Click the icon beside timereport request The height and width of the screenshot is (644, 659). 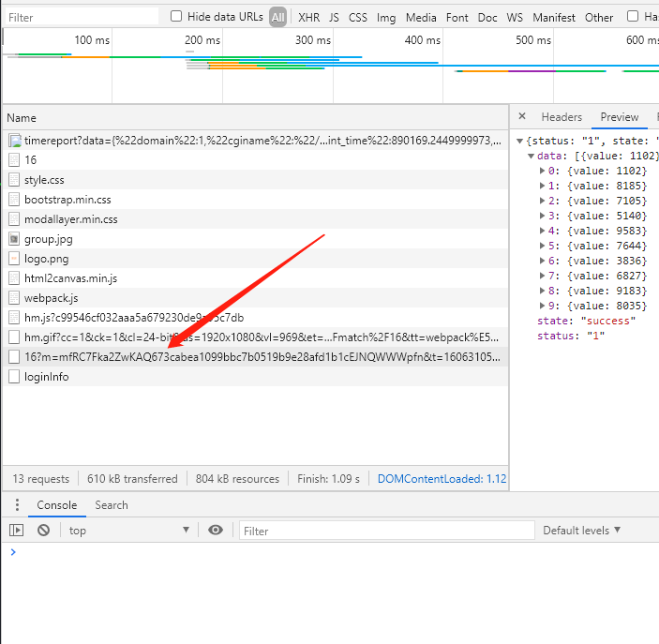15,141
